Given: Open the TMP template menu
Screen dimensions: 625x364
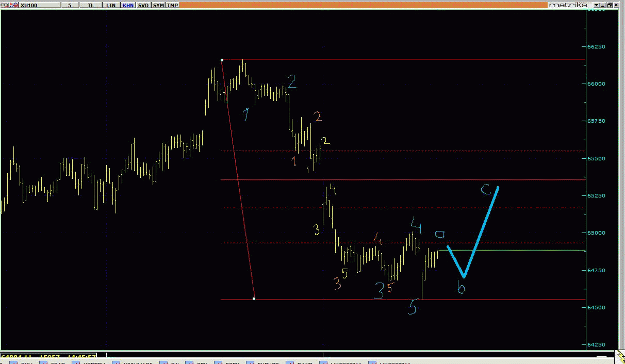Looking at the screenshot, I should coord(173,5).
